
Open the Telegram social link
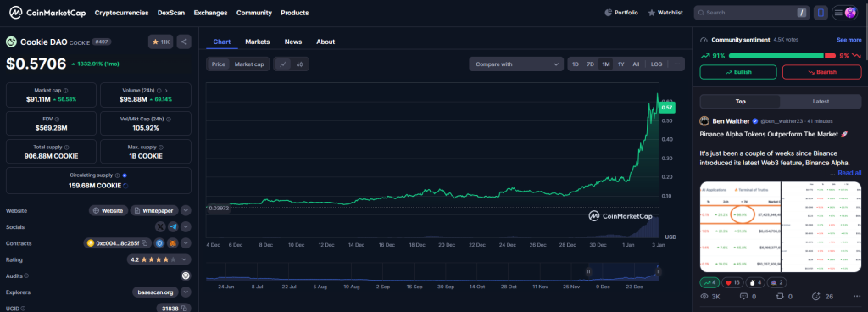click(173, 227)
